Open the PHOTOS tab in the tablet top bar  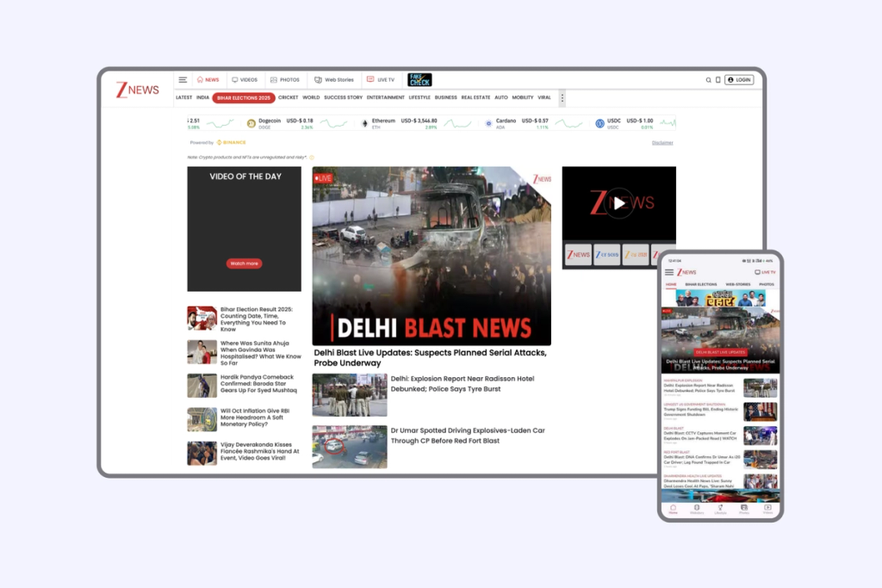(x=284, y=80)
